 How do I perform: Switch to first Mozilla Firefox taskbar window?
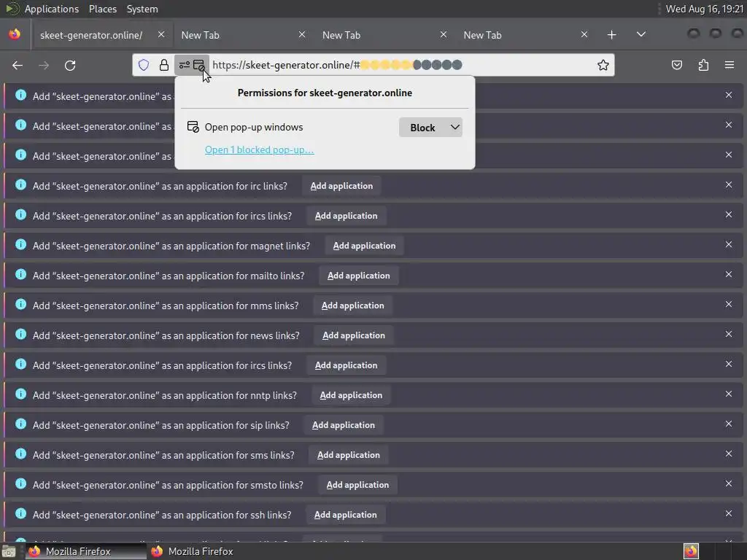86,551
